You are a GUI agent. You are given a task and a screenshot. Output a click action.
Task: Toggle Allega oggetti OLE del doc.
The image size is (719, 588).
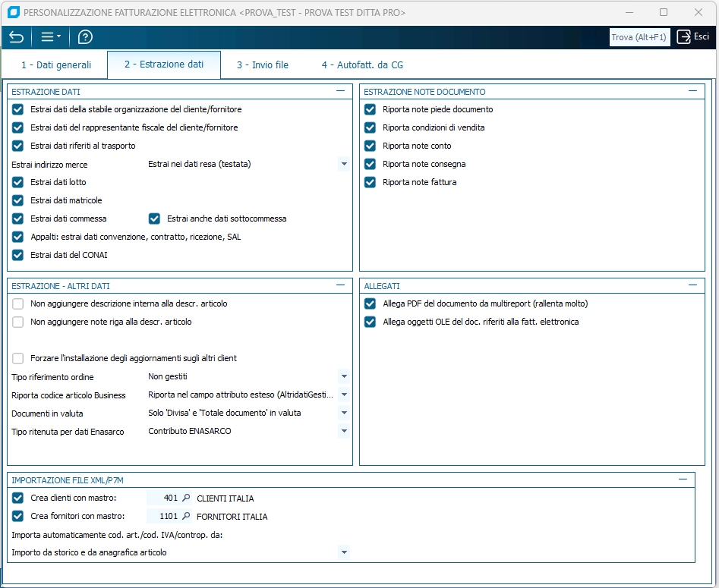[x=370, y=322]
